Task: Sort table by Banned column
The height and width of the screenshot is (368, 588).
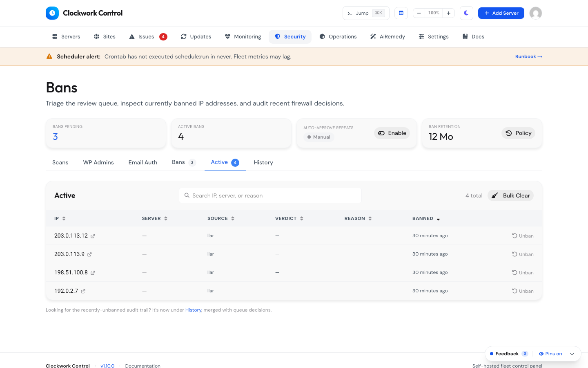Action: pyautogui.click(x=426, y=218)
